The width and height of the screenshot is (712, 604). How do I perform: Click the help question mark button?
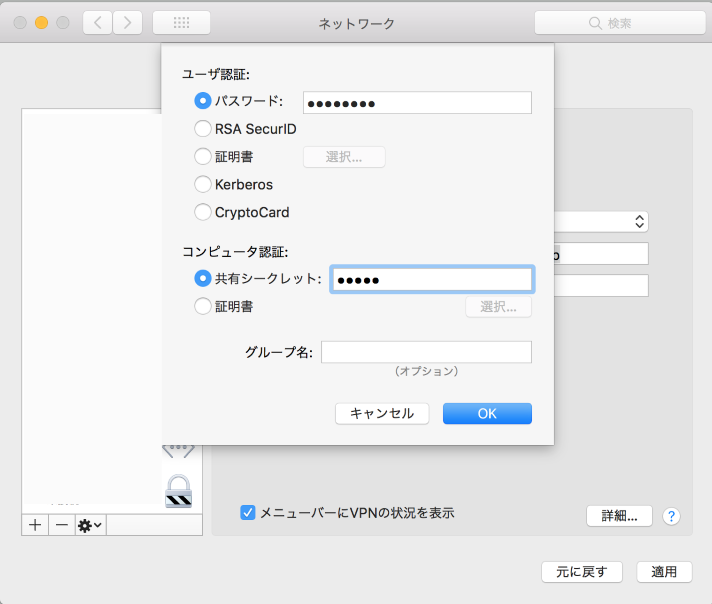[672, 516]
